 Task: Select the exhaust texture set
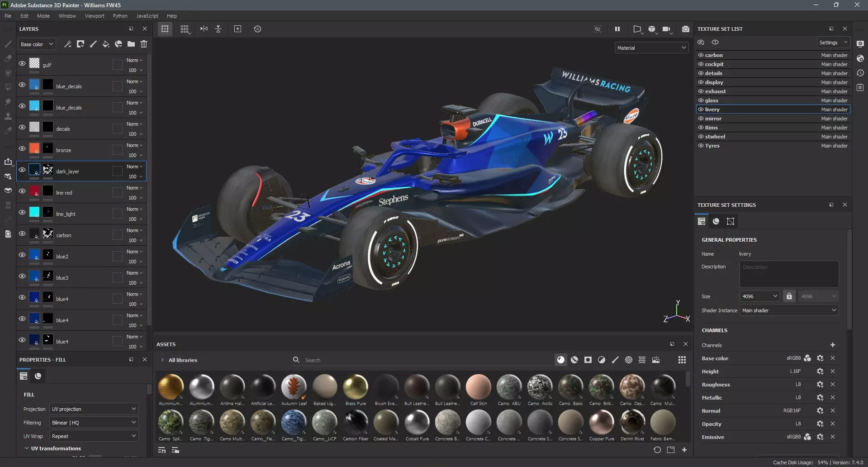773,91
